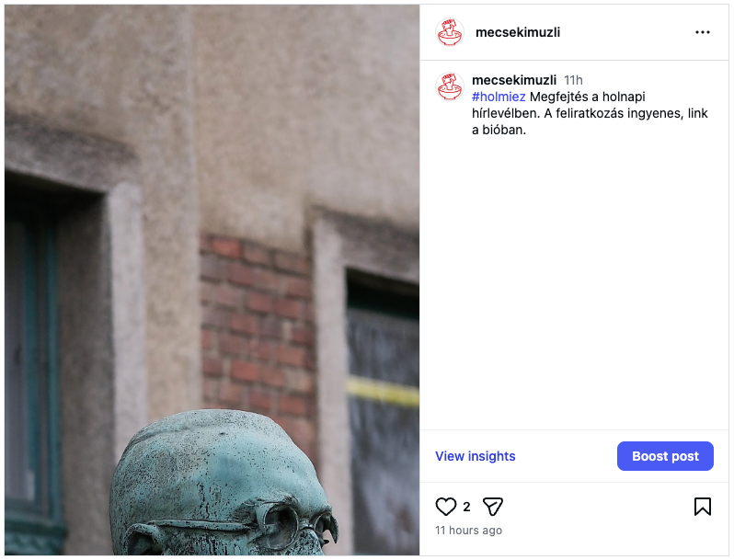Click the red brick wall in the photo
The height and width of the screenshot is (560, 734).
258,327
